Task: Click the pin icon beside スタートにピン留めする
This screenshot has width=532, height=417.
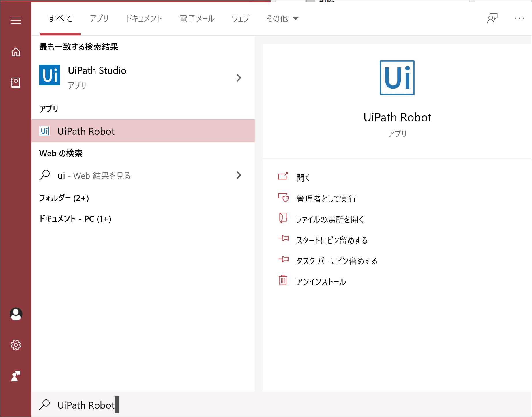Action: pos(283,238)
